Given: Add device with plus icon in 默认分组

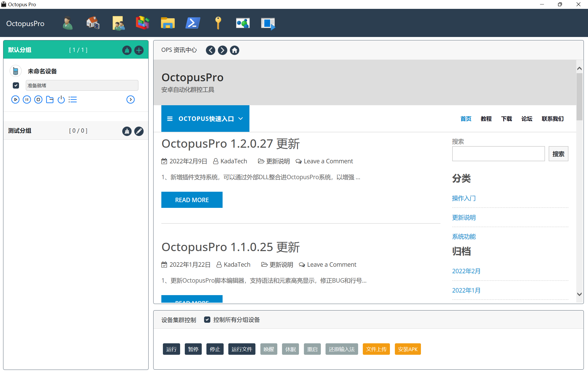Looking at the screenshot, I should (139, 50).
